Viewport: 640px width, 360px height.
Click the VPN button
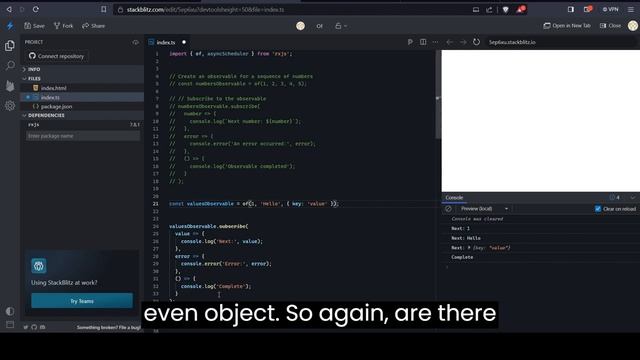click(611, 9)
